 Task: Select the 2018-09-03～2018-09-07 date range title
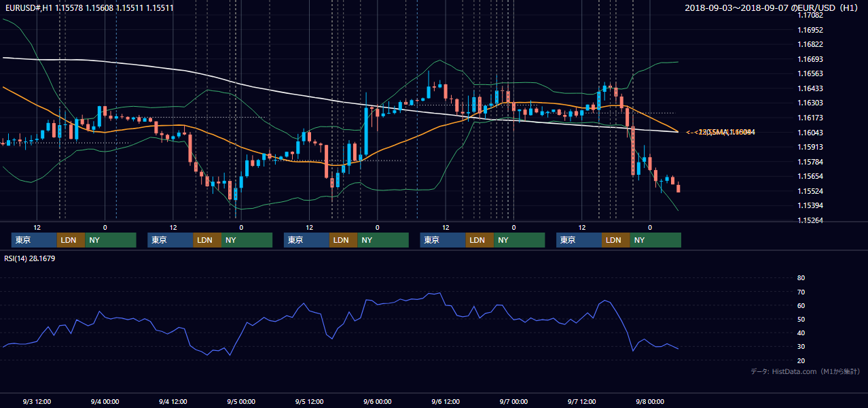[773, 8]
